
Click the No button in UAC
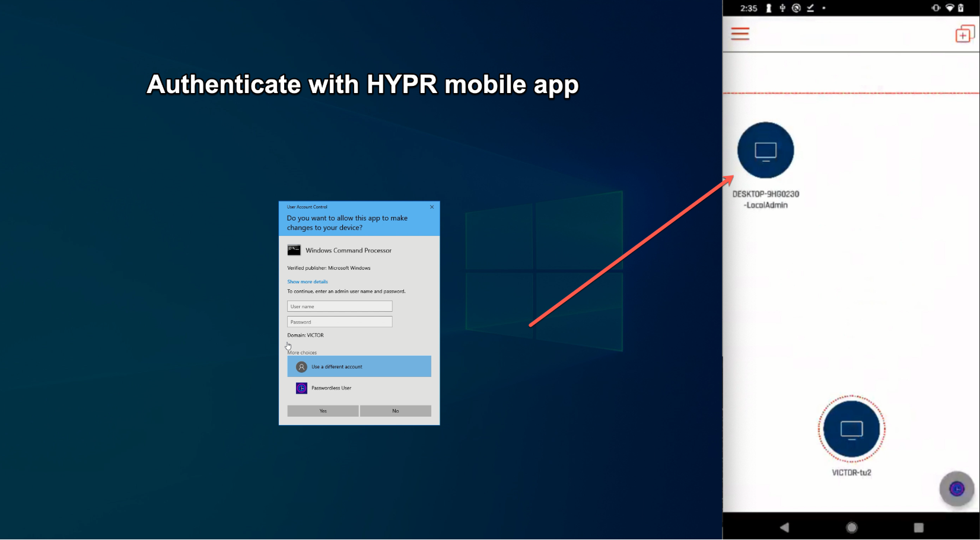coord(396,411)
